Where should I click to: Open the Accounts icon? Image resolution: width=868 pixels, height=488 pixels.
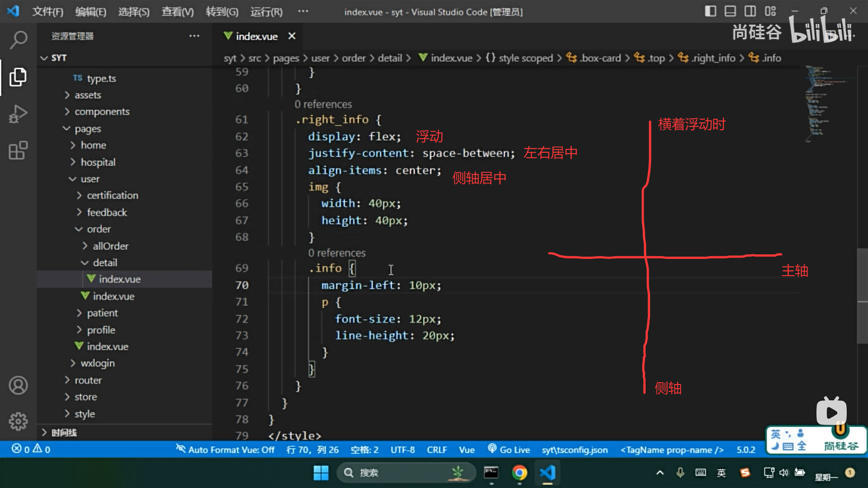(18, 385)
